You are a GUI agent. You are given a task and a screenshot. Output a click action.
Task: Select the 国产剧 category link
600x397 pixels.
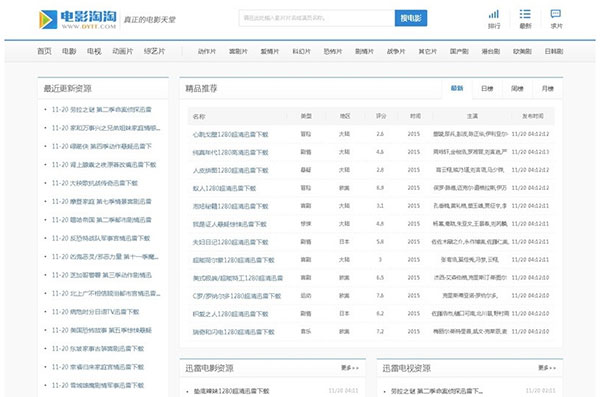tap(459, 51)
